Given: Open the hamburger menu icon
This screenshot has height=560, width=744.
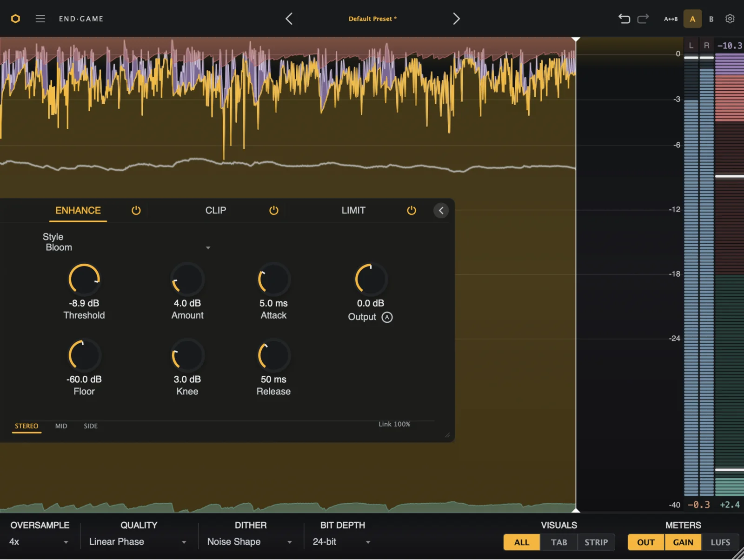Looking at the screenshot, I should point(40,19).
